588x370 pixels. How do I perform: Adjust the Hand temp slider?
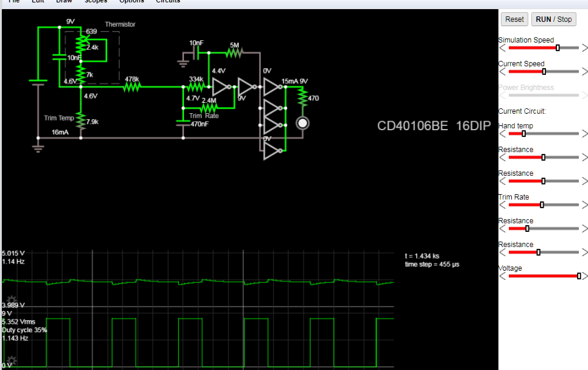544,134
